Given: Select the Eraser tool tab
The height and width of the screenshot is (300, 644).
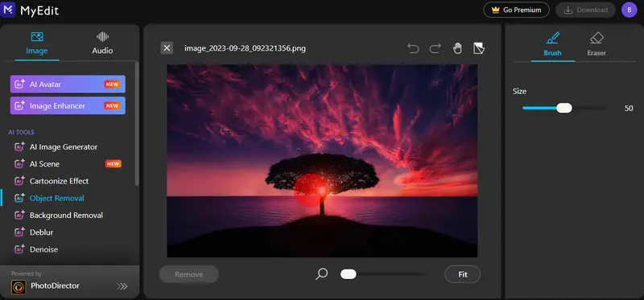Looking at the screenshot, I should click(x=597, y=45).
